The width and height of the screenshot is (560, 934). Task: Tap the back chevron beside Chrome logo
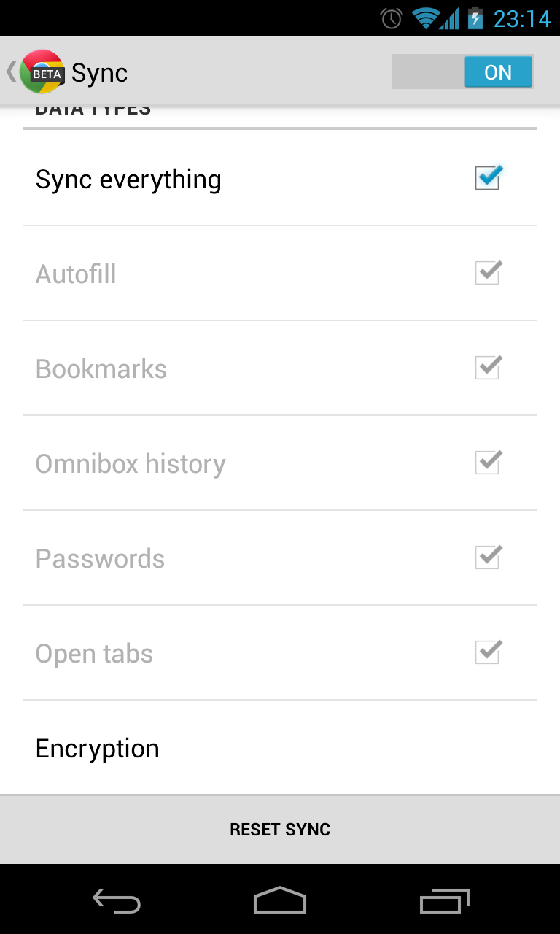coord(11,72)
